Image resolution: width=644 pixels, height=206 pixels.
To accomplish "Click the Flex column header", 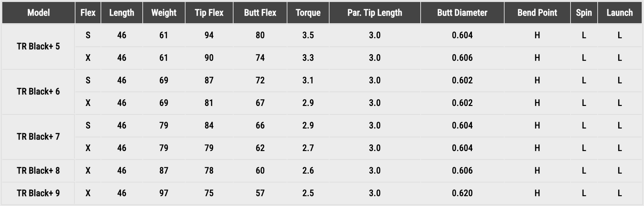I will point(88,13).
